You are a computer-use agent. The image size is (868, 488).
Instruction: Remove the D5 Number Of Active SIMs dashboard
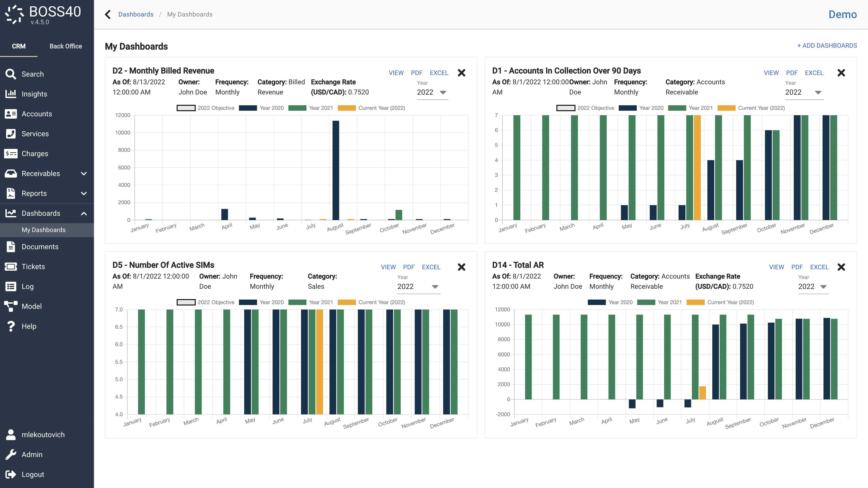pos(461,267)
